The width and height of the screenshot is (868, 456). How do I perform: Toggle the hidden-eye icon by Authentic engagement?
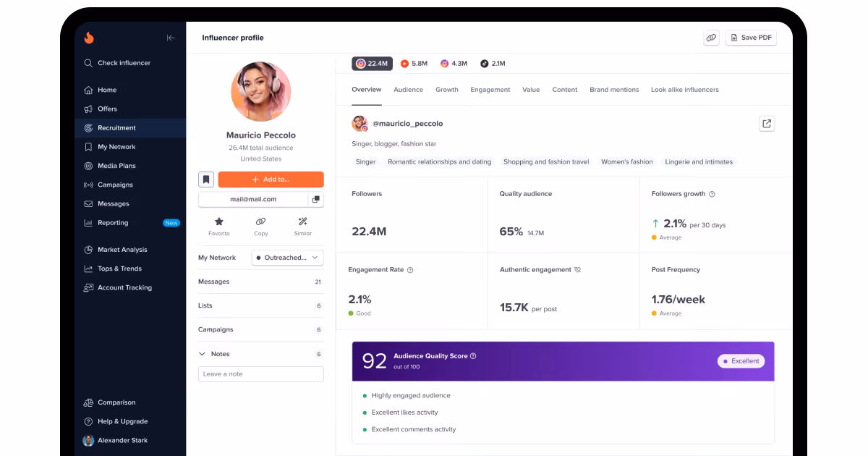tap(577, 270)
